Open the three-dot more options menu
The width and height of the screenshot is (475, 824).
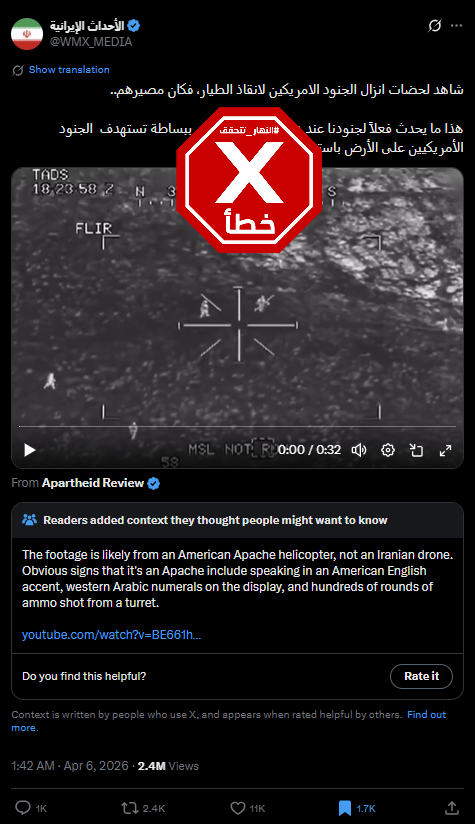[457, 26]
